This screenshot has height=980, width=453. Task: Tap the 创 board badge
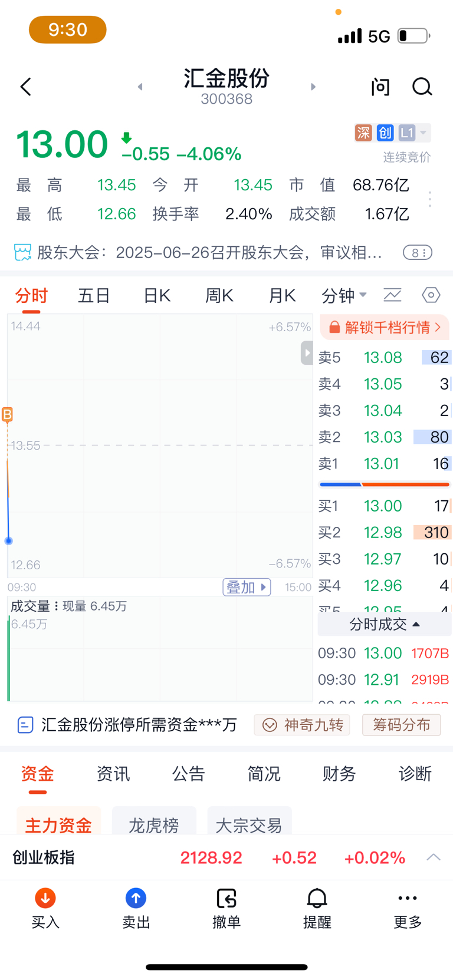(385, 133)
